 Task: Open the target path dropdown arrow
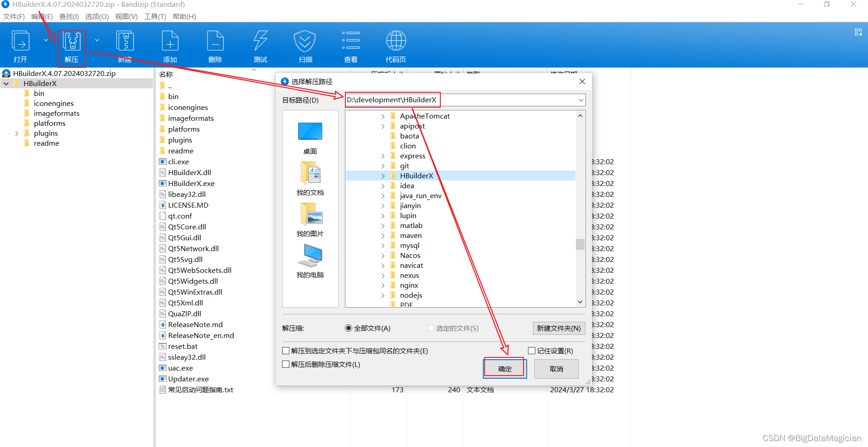[581, 100]
